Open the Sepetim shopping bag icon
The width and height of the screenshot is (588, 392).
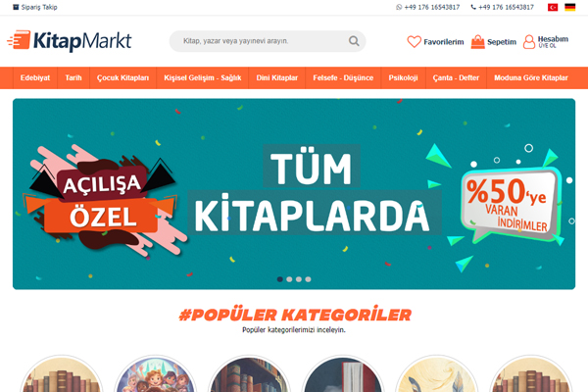click(x=478, y=41)
